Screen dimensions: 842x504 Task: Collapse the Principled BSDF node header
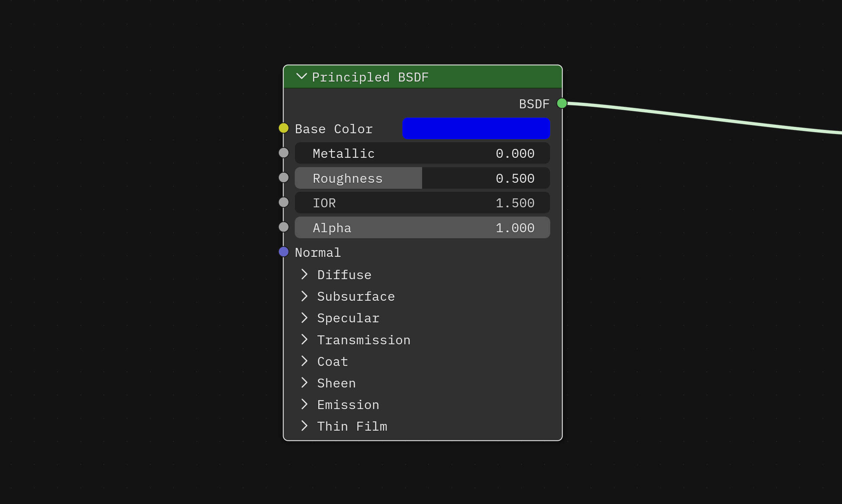pyautogui.click(x=302, y=77)
